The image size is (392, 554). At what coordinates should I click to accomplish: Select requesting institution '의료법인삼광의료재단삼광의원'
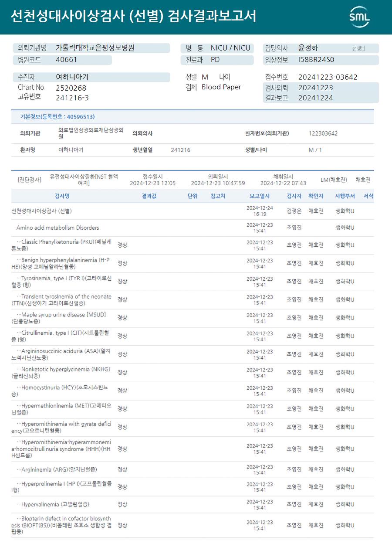[91, 133]
